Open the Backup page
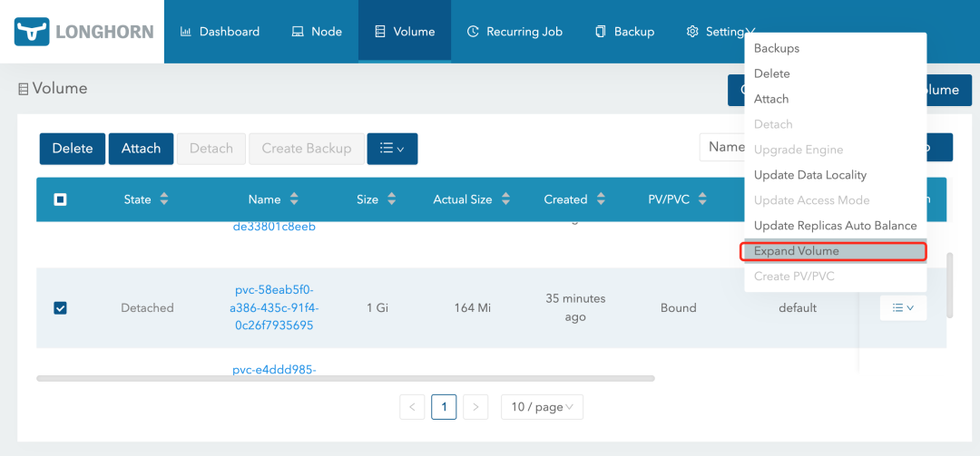Screen dimensions: 980x456 coord(624,32)
